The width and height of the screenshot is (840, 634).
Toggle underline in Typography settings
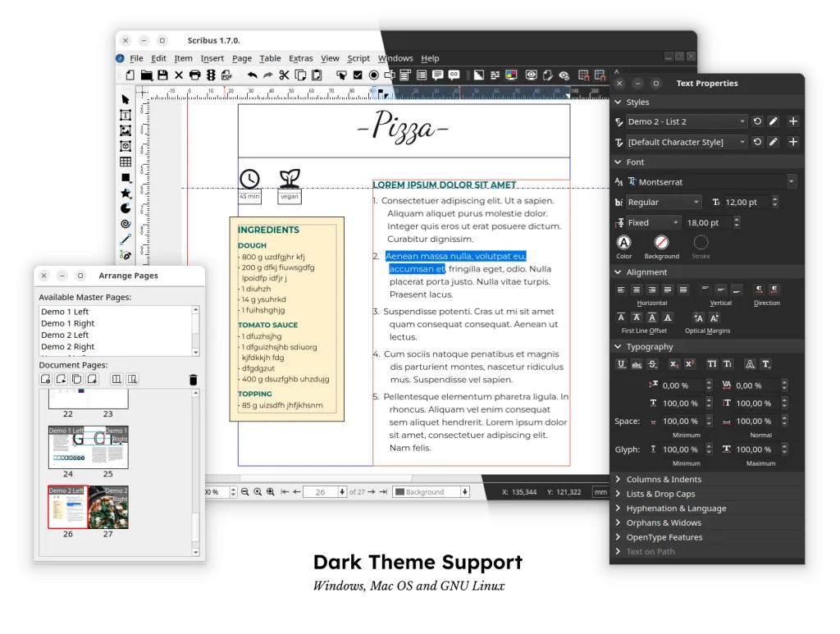click(620, 364)
